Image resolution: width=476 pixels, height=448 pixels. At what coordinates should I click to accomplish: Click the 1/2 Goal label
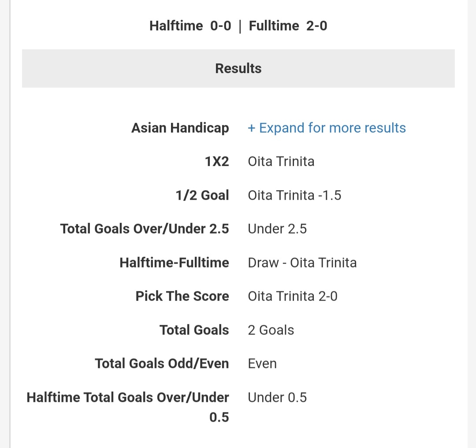coord(202,195)
